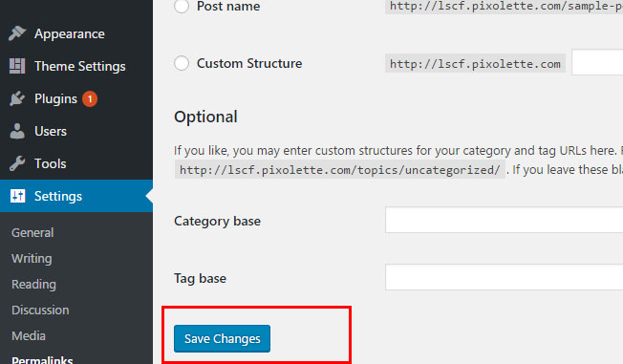Image resolution: width=623 pixels, height=364 pixels.
Task: Go to Reading settings
Action: coord(33,284)
